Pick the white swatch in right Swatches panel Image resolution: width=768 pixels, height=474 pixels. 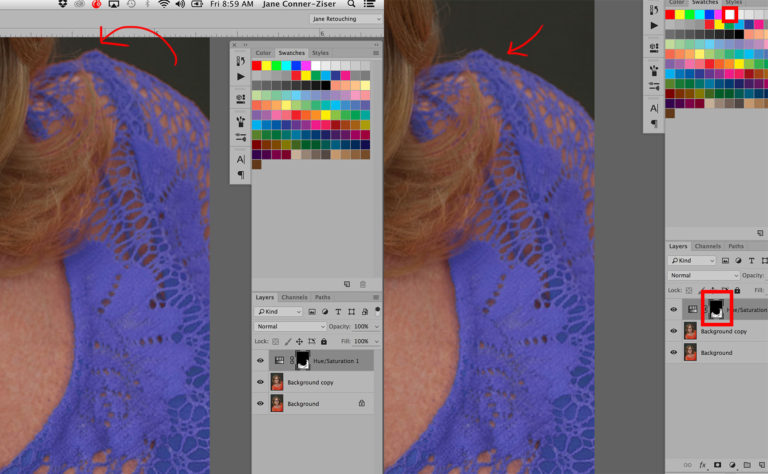click(730, 14)
